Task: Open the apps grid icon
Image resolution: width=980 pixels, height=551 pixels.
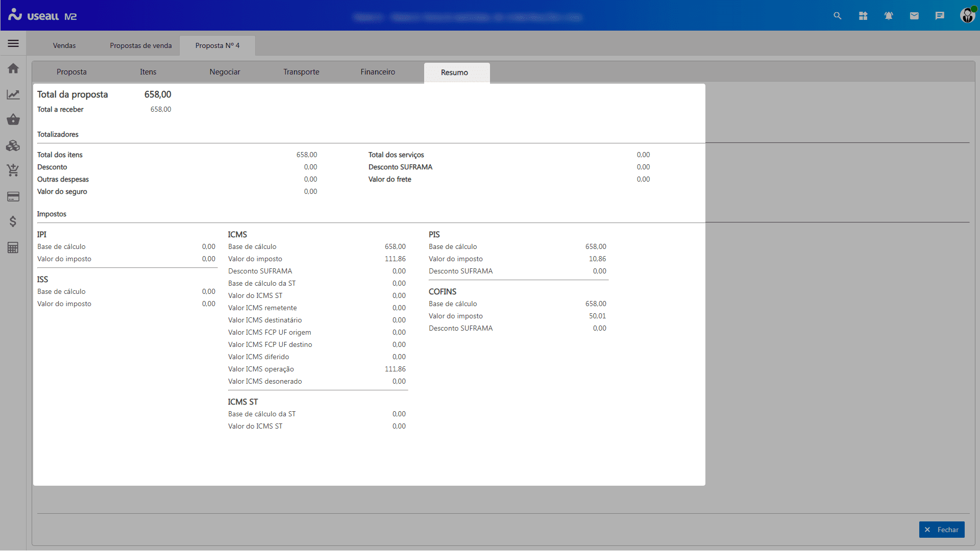Action: coord(863,16)
